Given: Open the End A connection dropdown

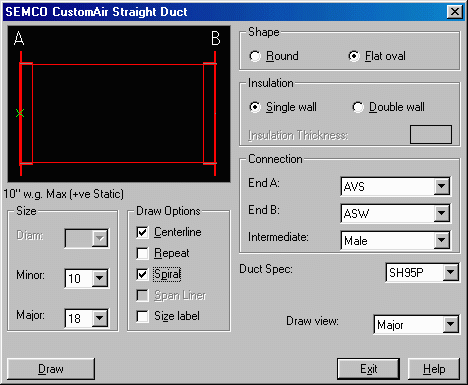Looking at the screenshot, I should tap(441, 186).
